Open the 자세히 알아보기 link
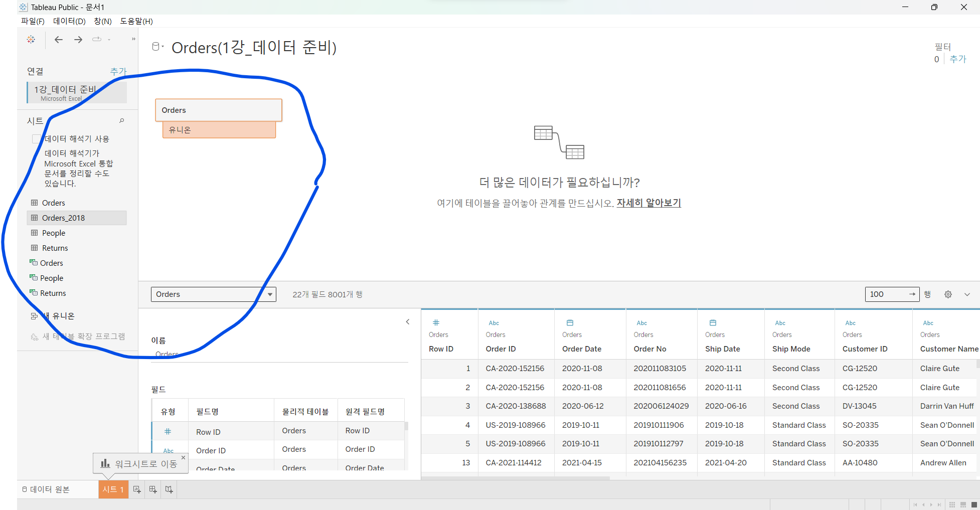The height and width of the screenshot is (510, 980). (x=649, y=203)
